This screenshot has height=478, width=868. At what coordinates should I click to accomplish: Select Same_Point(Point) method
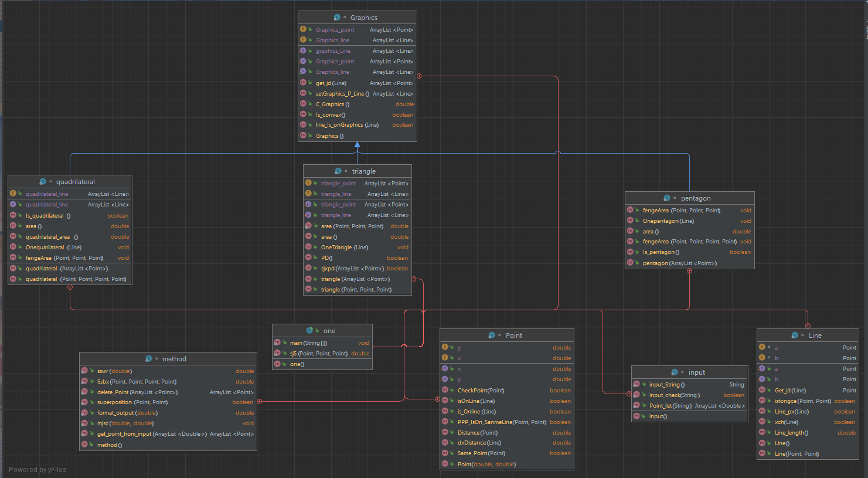[x=481, y=453]
